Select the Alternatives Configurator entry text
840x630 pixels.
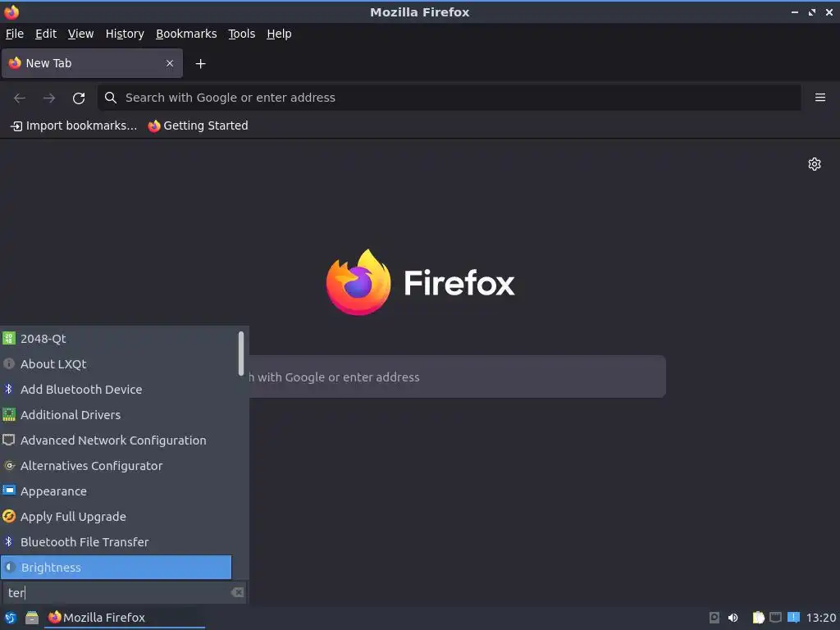[x=92, y=466]
